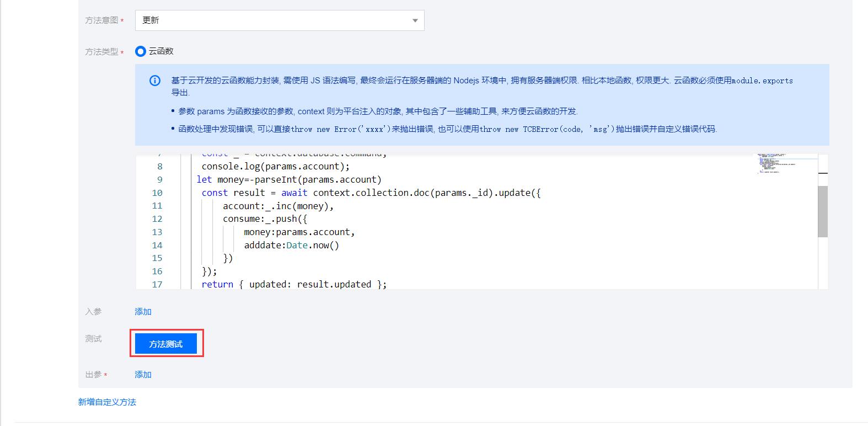Click the 'money:params.account,' code line
The image size is (868, 426).
[x=299, y=232]
